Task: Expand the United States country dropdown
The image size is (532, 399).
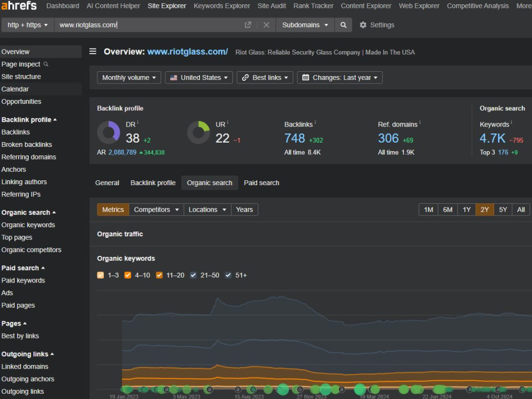Action: click(x=199, y=77)
